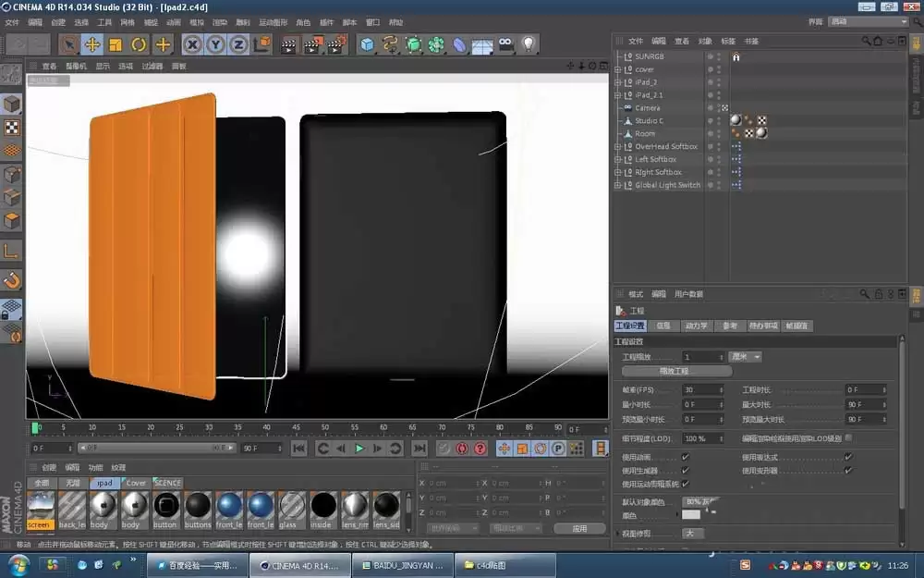Open the Studio C material sphere icon
The height and width of the screenshot is (578, 924).
[737, 120]
